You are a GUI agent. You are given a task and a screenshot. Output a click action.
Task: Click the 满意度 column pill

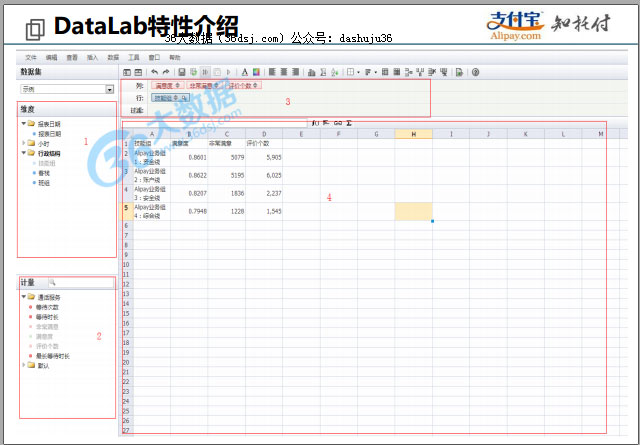click(167, 85)
